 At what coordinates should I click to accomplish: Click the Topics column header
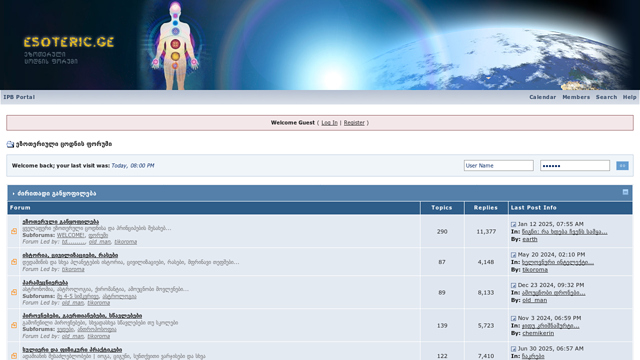point(442,208)
